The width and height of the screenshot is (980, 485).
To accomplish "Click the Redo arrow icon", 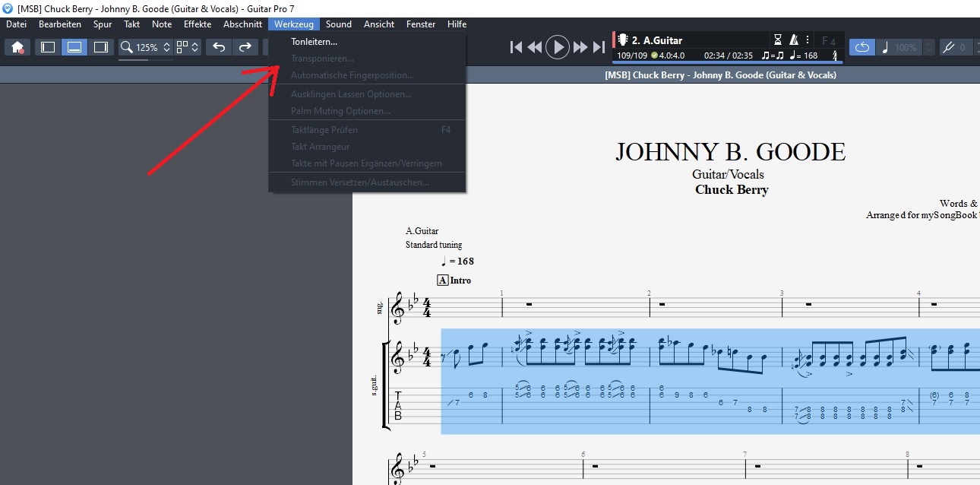I will [x=245, y=47].
